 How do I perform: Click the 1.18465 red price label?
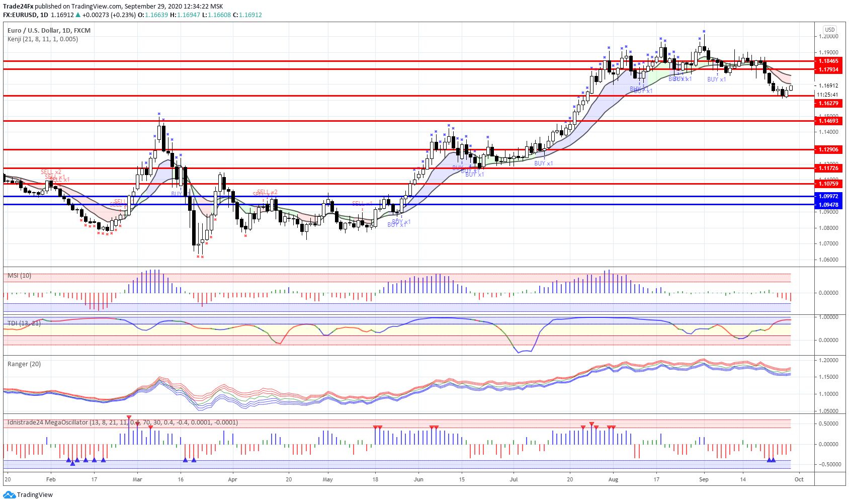tap(829, 61)
